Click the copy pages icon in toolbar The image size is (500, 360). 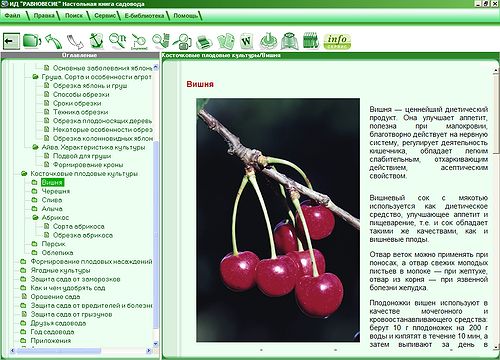[226, 42]
